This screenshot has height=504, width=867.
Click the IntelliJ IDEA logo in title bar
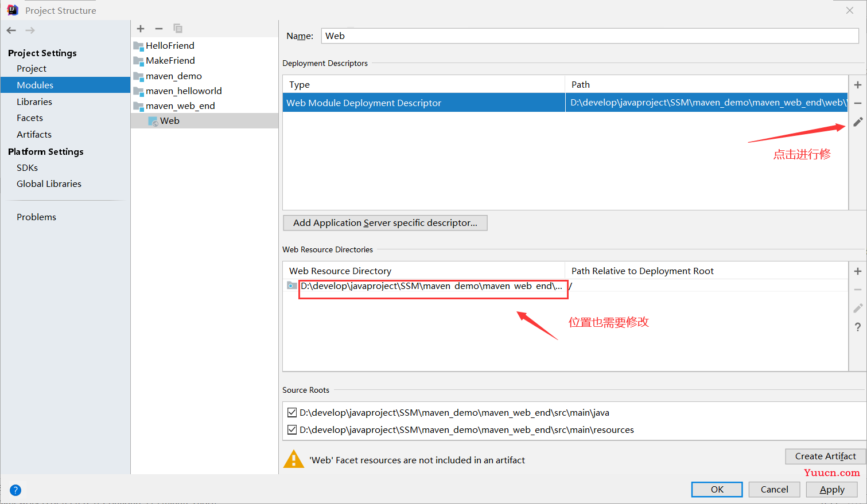click(13, 10)
